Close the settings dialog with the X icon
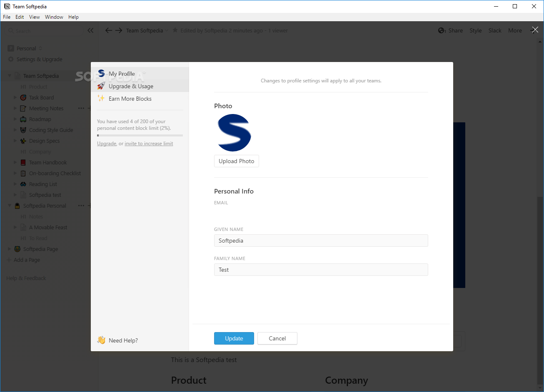 [535, 30]
